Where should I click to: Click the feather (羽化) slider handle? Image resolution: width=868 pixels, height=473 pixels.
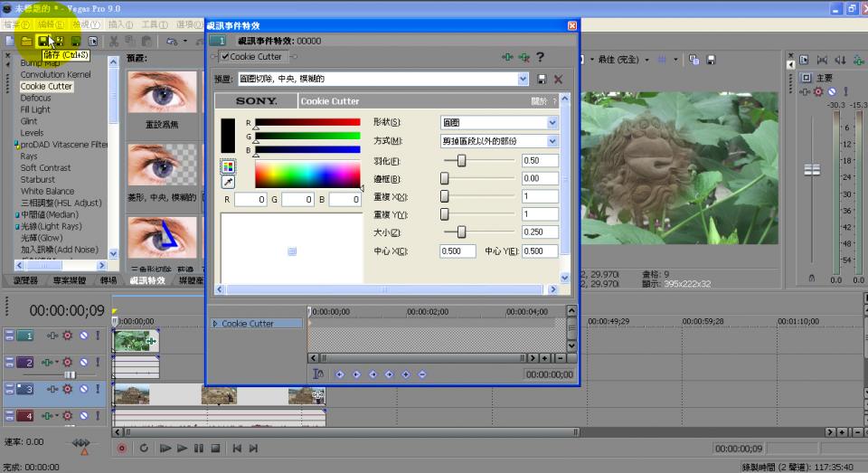[x=462, y=160]
